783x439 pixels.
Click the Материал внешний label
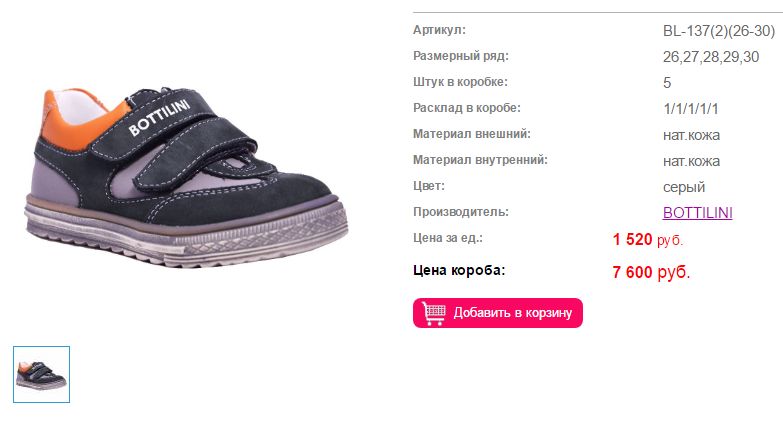[471, 134]
